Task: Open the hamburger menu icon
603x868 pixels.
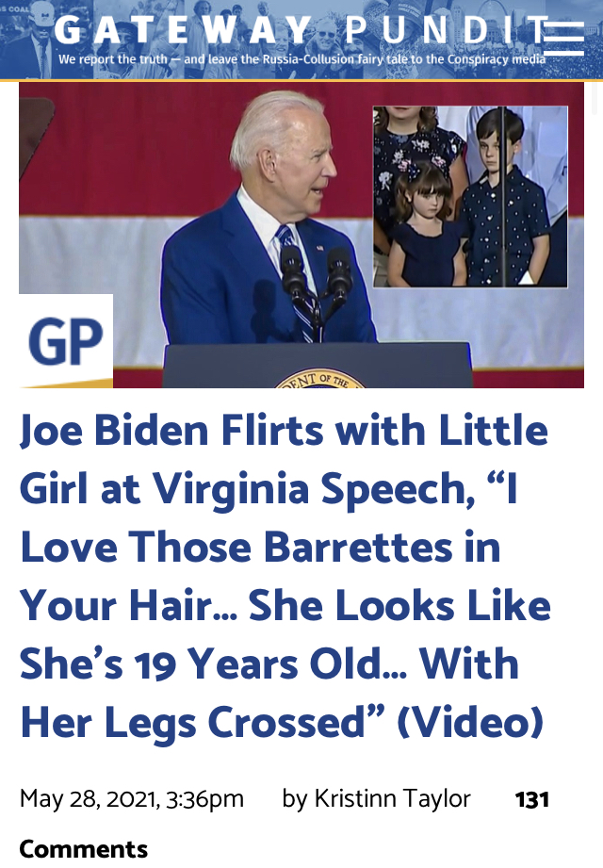Action: tap(563, 39)
